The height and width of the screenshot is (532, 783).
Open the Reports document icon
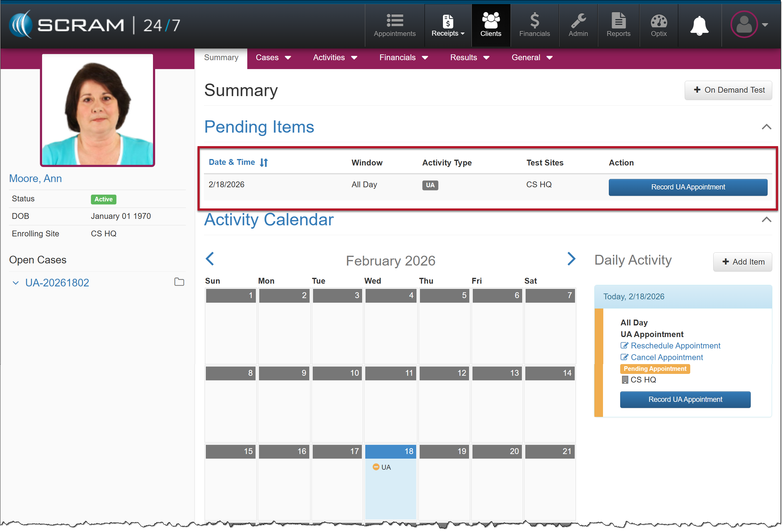618,20
